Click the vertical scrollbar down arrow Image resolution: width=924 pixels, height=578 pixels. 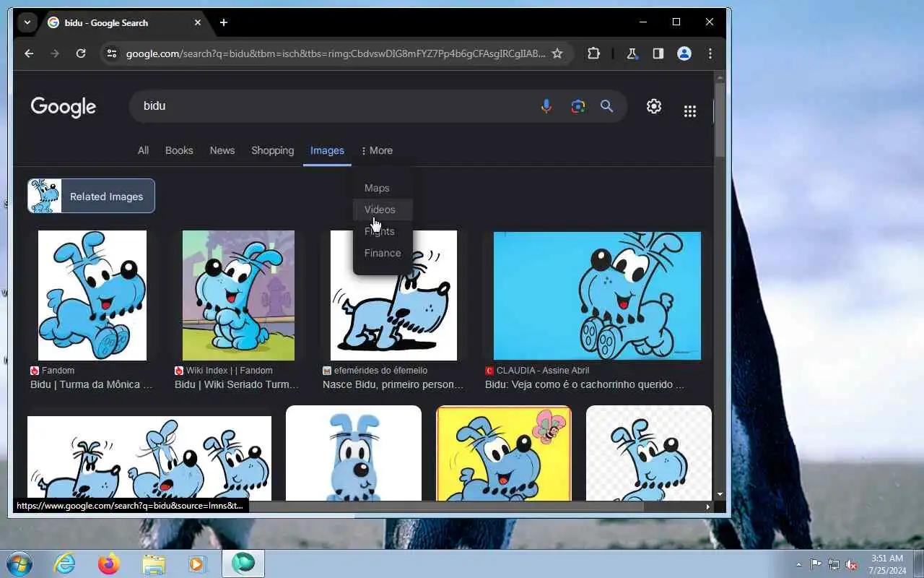(720, 495)
